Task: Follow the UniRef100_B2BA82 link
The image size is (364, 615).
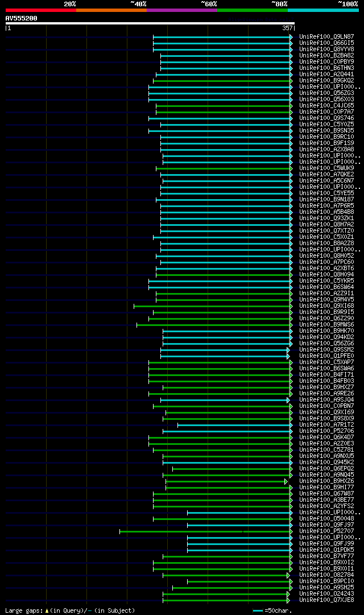Action: 326,55
